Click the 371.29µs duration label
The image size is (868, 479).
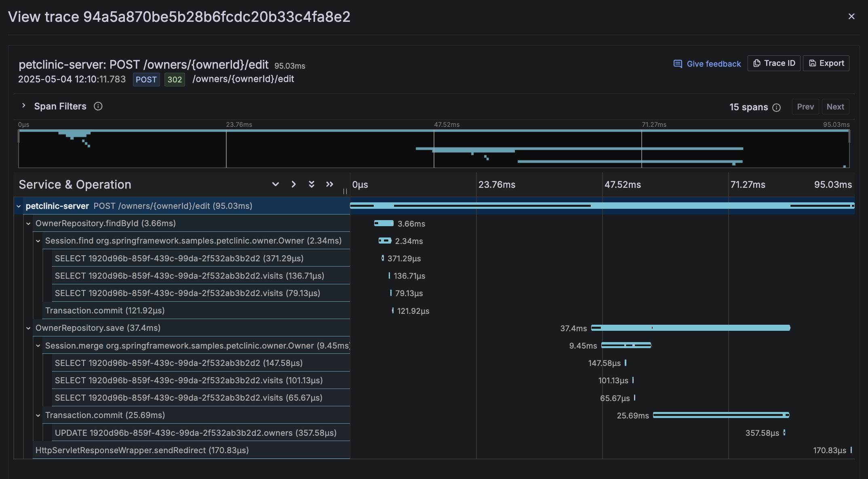(x=404, y=258)
